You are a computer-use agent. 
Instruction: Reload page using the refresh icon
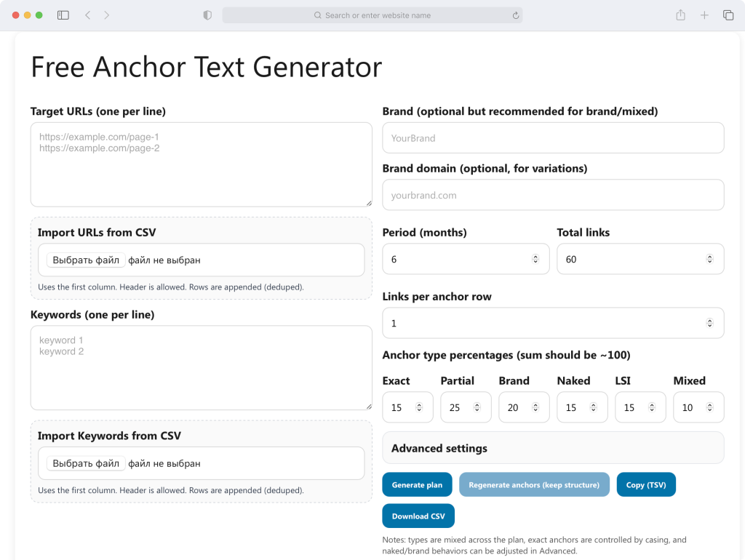516,15
